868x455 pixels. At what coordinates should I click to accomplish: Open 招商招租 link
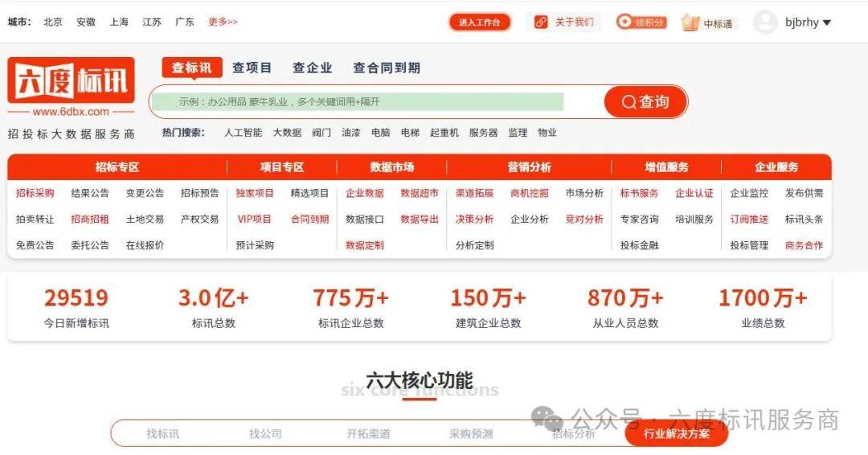[90, 219]
